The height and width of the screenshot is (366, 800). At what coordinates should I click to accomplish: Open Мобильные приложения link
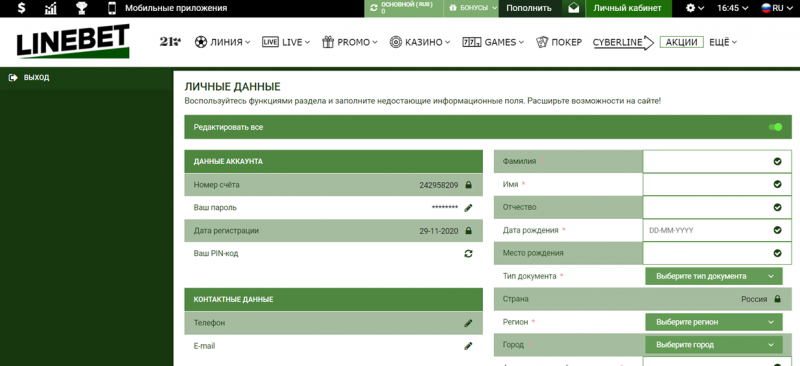[x=176, y=8]
